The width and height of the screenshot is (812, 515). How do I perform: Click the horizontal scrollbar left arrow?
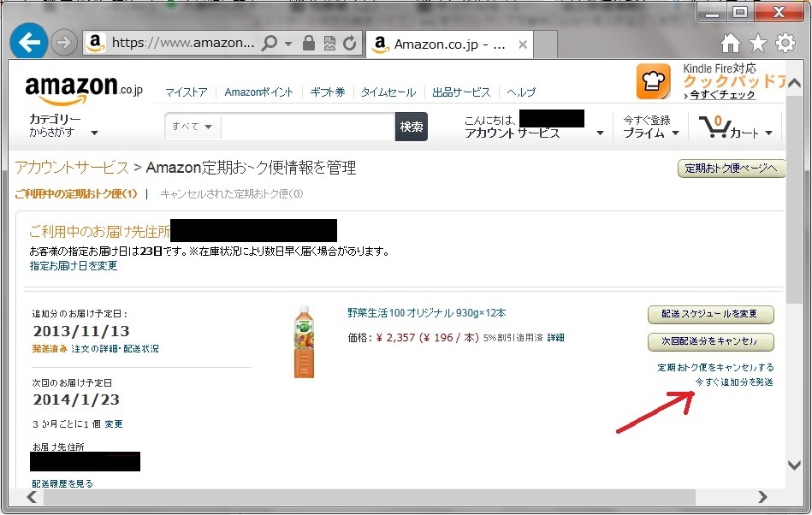32,497
